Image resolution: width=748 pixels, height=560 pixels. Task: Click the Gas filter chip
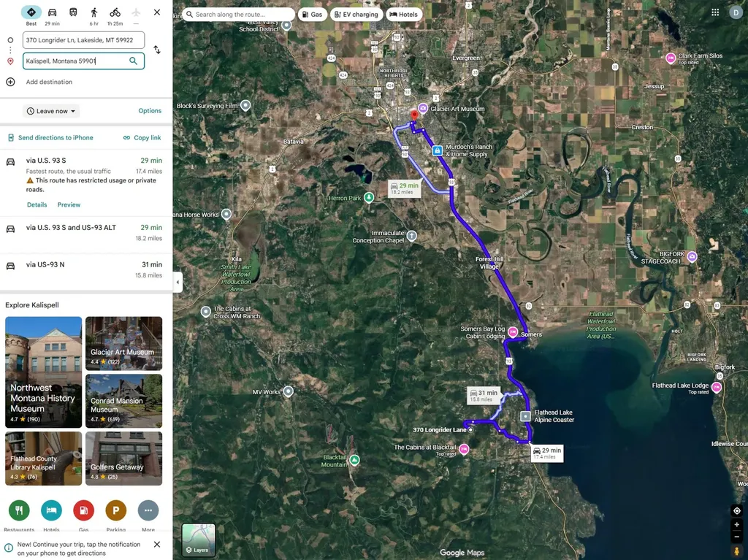313,15
